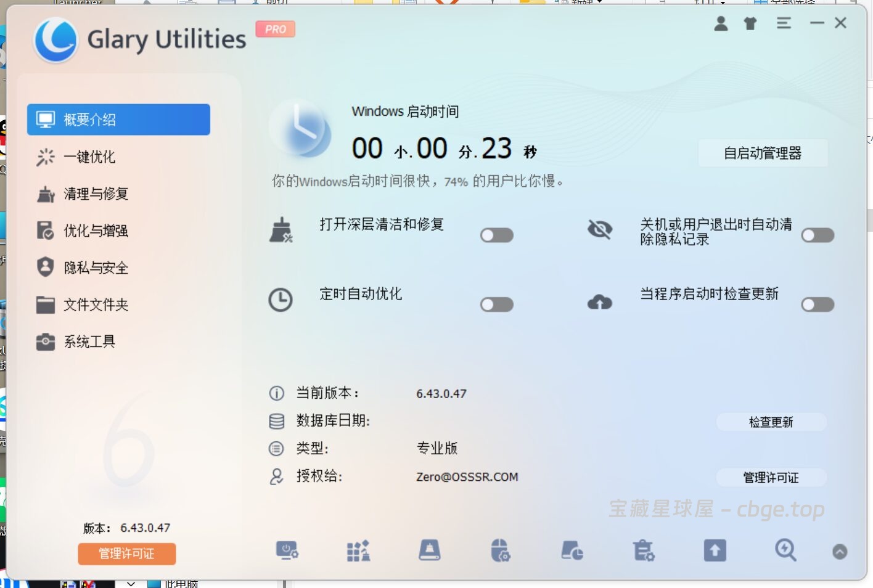Click the orange 管理许可证 button
The width and height of the screenshot is (873, 588).
coord(127,553)
